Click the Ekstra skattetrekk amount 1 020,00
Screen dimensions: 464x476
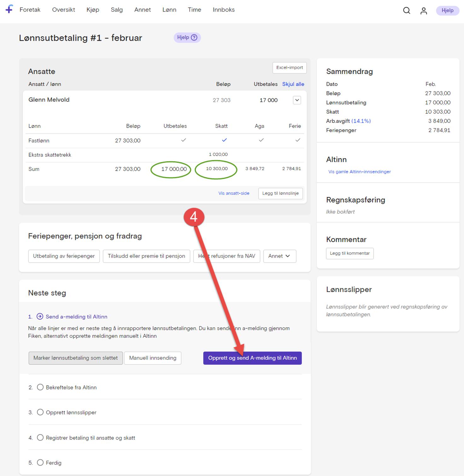coord(218,155)
